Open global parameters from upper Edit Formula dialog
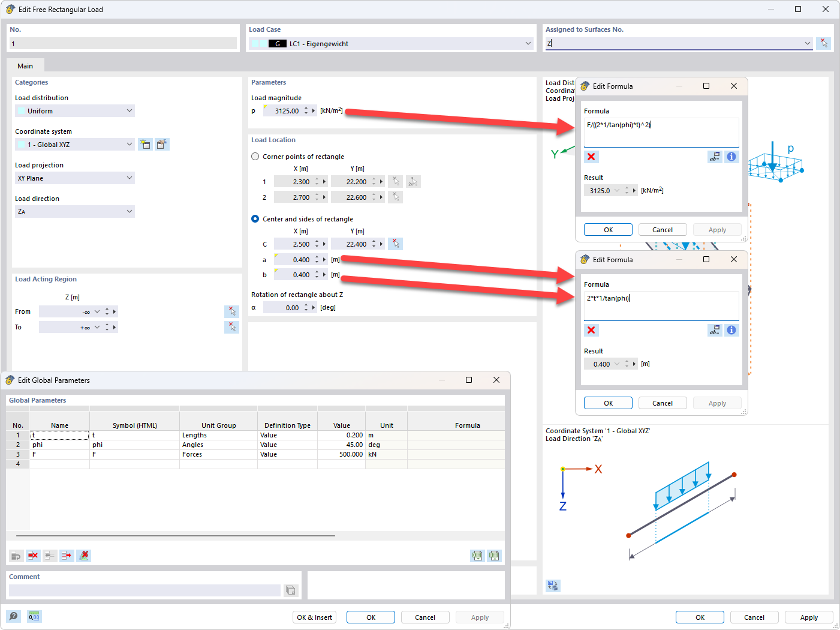 click(715, 157)
